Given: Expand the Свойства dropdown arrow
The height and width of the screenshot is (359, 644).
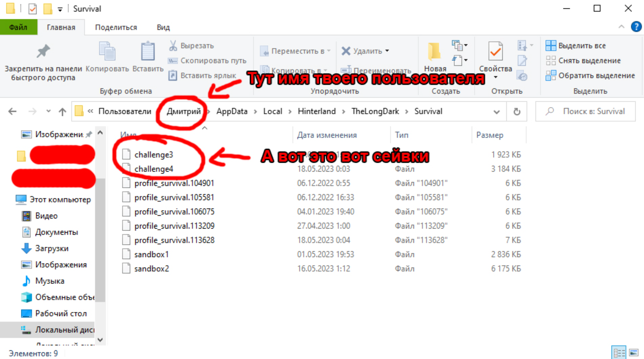Looking at the screenshot, I should (x=495, y=77).
